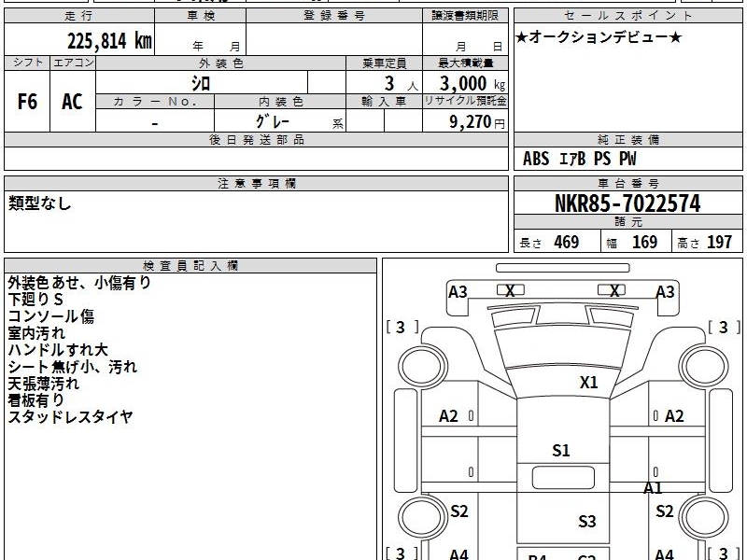Screen dimensions: 747x560
Task: Click interior color グレー
Action: coord(272,121)
